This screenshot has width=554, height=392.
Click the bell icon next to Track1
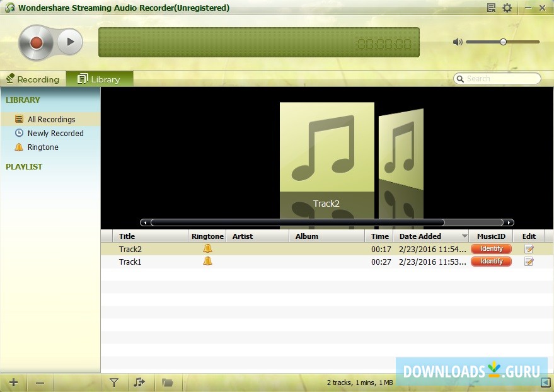pos(207,262)
